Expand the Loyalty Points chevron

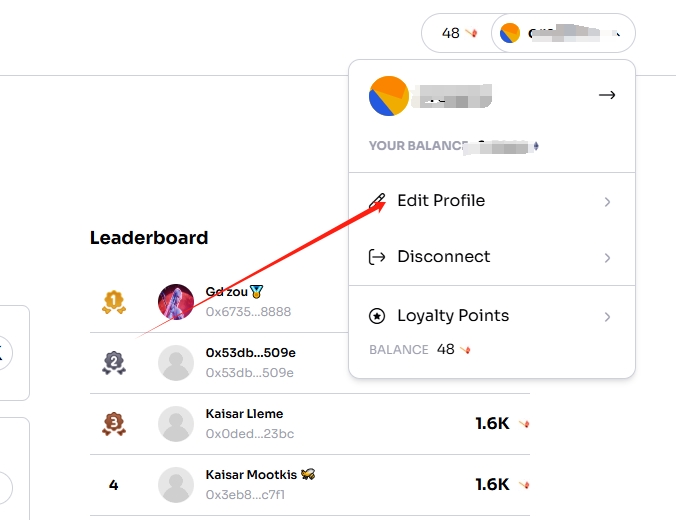tap(607, 317)
